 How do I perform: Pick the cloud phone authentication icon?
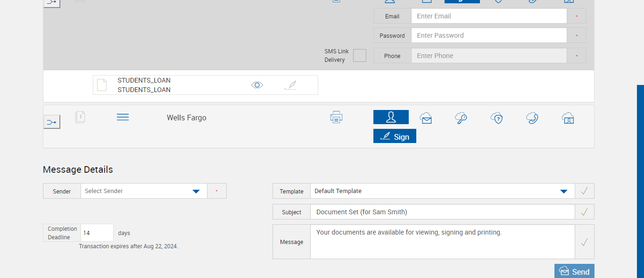point(532,118)
